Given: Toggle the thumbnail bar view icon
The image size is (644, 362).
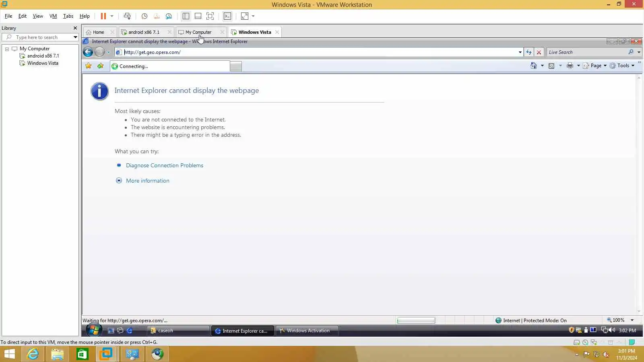Looking at the screenshot, I should (198, 16).
